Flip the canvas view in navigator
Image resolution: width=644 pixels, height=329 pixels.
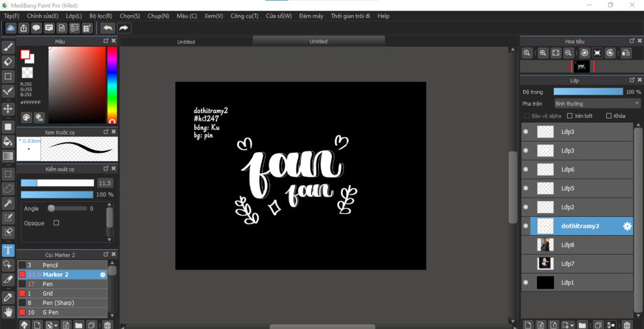point(626,53)
